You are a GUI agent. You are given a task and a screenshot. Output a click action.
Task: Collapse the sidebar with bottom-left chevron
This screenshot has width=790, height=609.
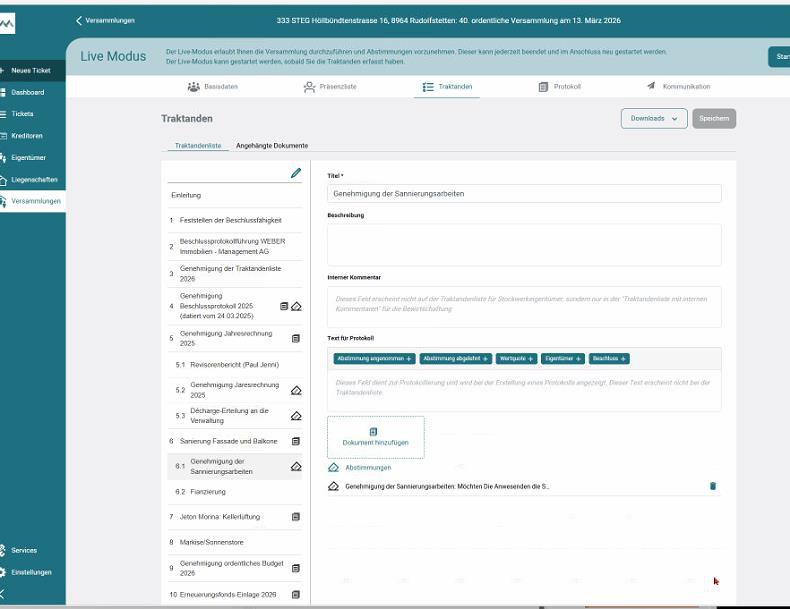(x=3, y=594)
